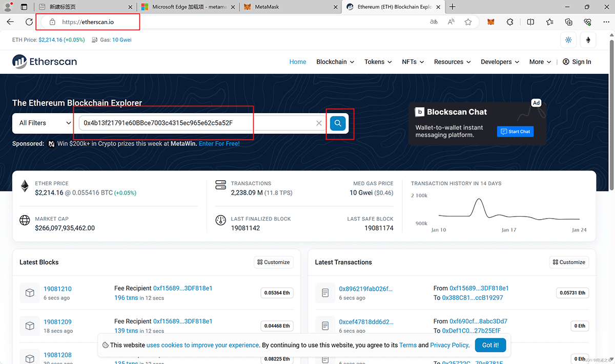Click Customize in Latest Blocks panel

[274, 262]
